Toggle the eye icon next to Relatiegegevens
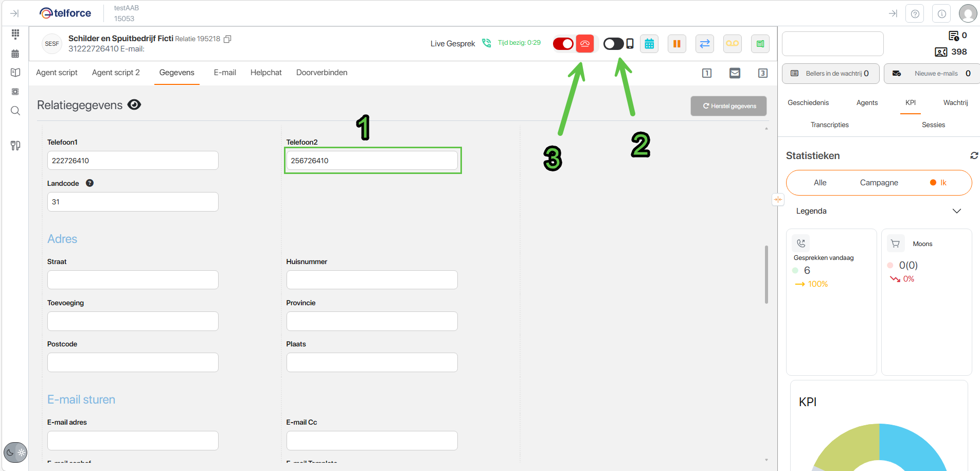Image resolution: width=980 pixels, height=471 pixels. click(x=134, y=105)
